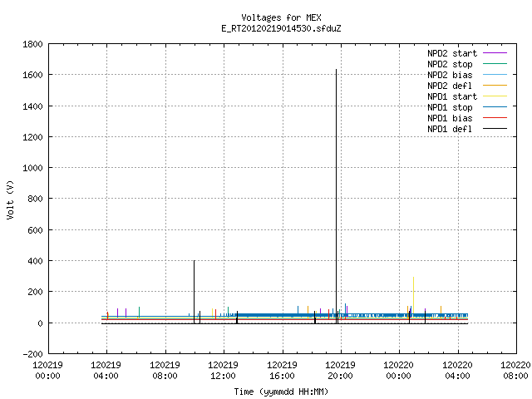Click the black NPD1 defl legend line

[495, 129]
